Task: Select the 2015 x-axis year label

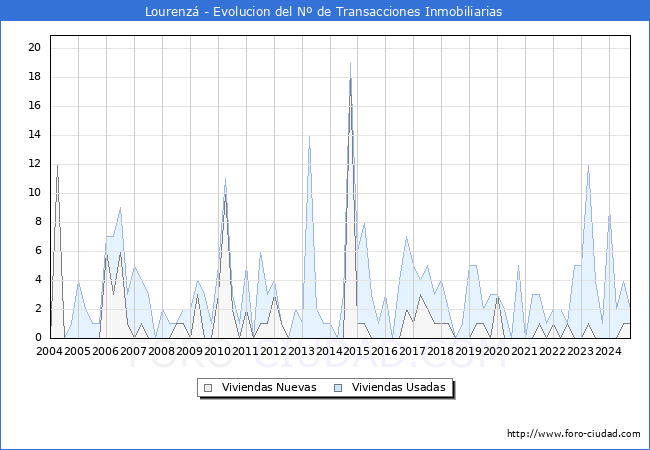Action: (x=357, y=351)
